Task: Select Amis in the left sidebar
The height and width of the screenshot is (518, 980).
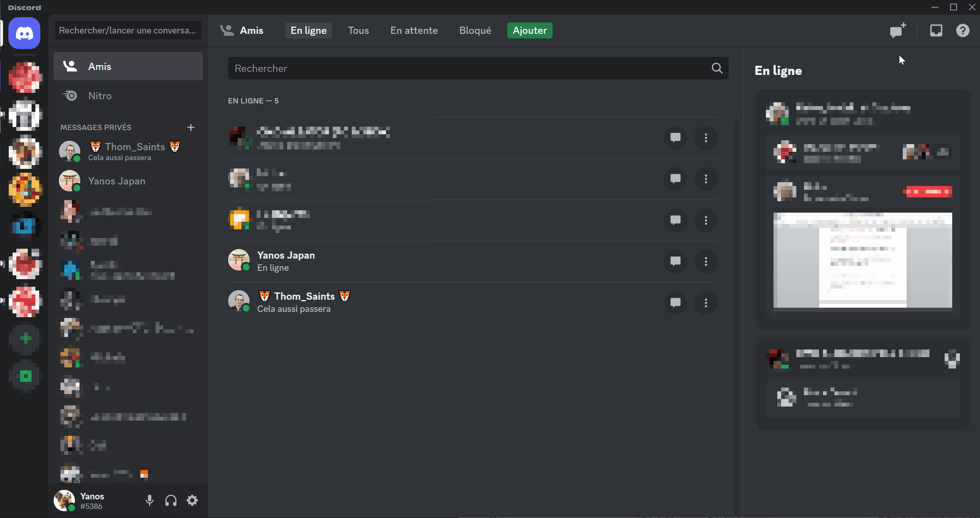Action: [x=128, y=66]
